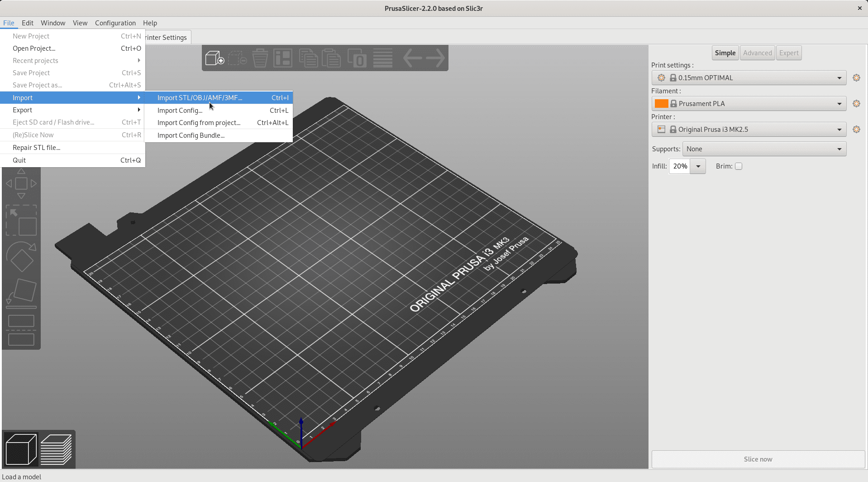Viewport: 868px width, 482px height.
Task: Open print settings gear icon
Action: coord(856,78)
